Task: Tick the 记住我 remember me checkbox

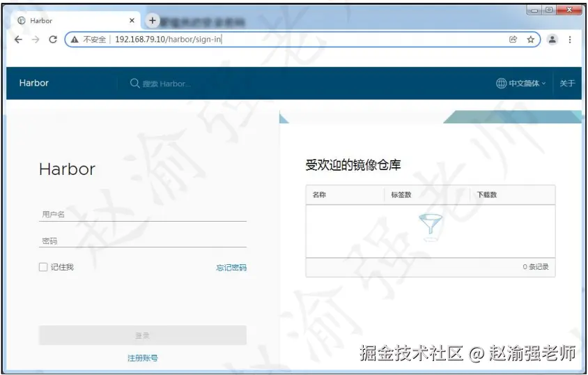Action: pyautogui.click(x=43, y=267)
